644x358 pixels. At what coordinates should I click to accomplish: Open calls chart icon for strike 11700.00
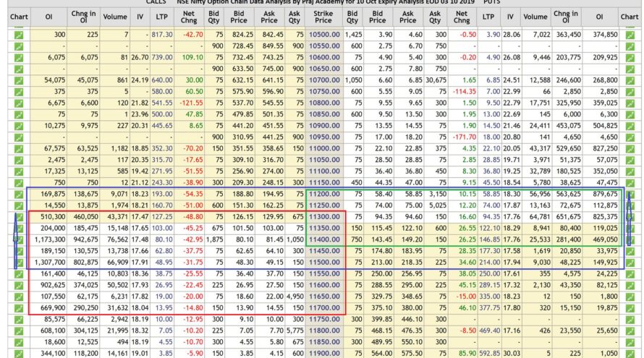point(19,308)
